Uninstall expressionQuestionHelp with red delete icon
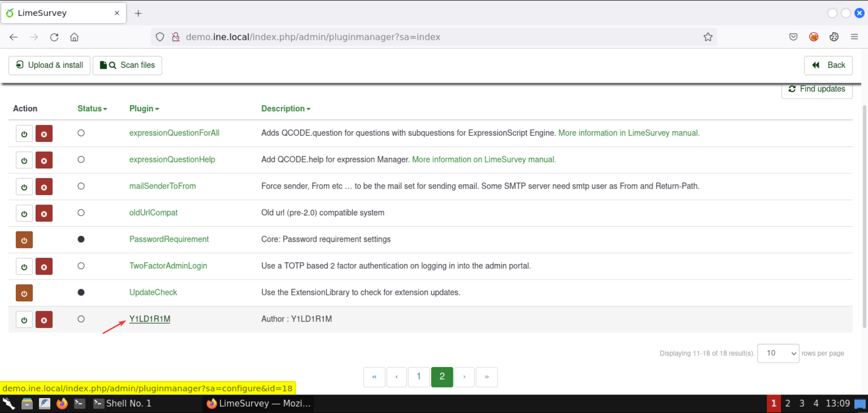 44,160
